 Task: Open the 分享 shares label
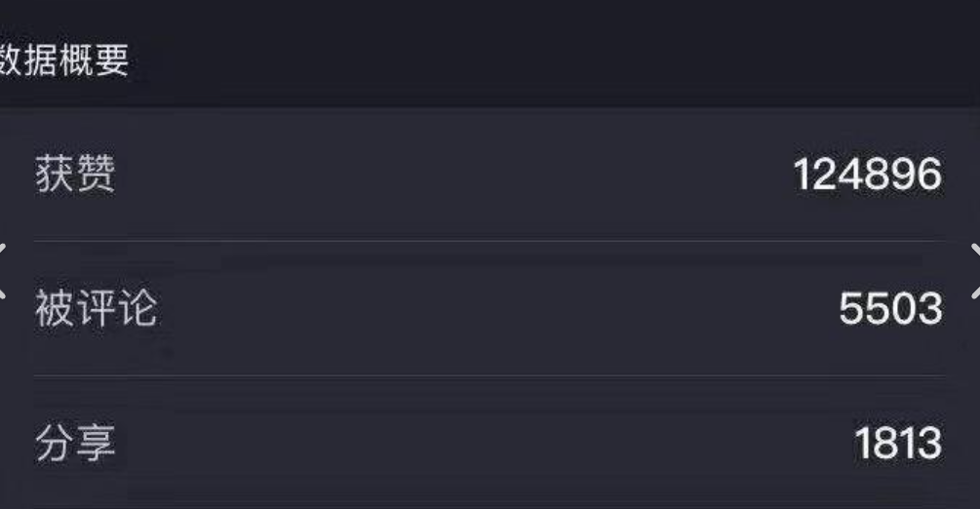[76, 444]
